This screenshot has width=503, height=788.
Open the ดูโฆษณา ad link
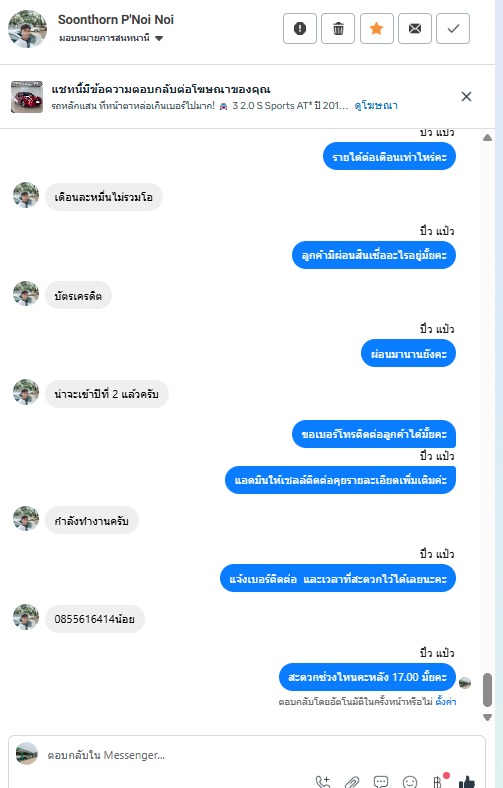click(x=376, y=106)
